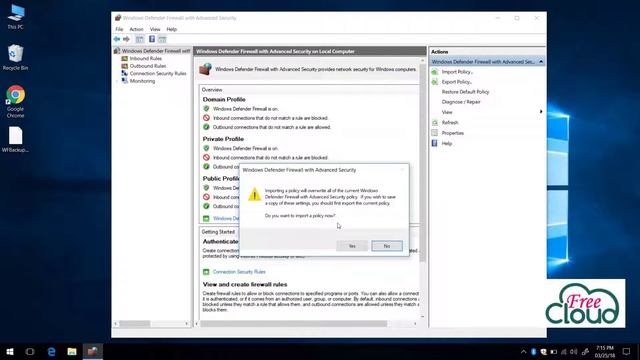Expand the View submenu arrow in Actions
Screen dimensions: 640x360
[541, 112]
